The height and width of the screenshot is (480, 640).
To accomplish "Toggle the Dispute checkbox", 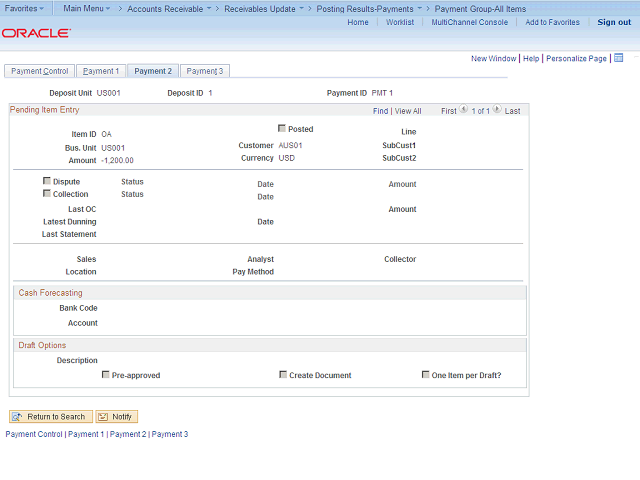I will [47, 181].
